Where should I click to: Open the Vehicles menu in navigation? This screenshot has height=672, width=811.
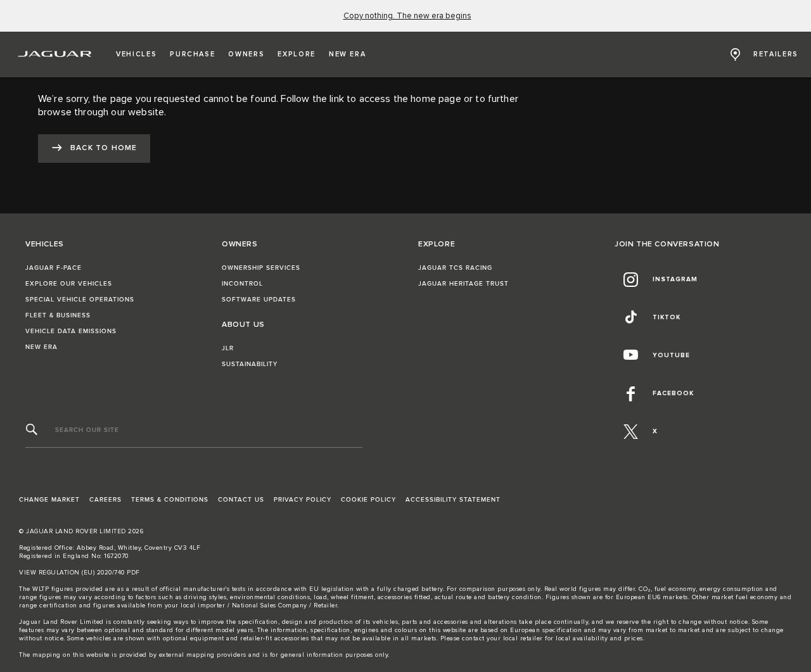(x=136, y=54)
